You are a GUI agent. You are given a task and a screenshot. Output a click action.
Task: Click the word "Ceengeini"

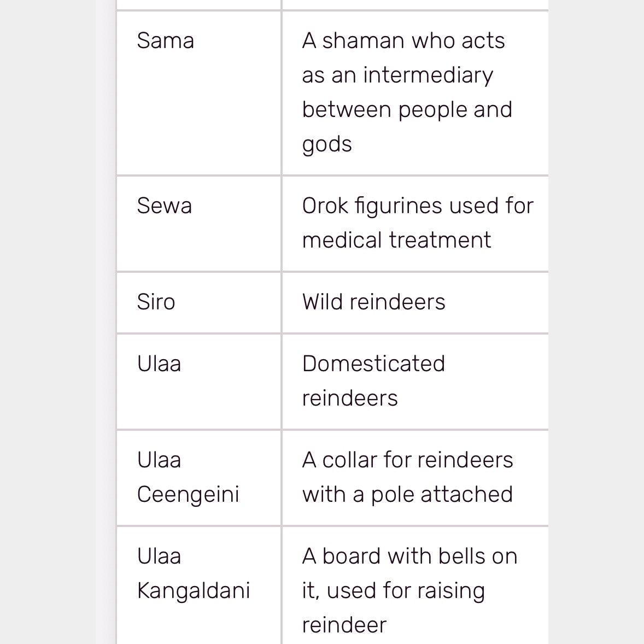188,495
